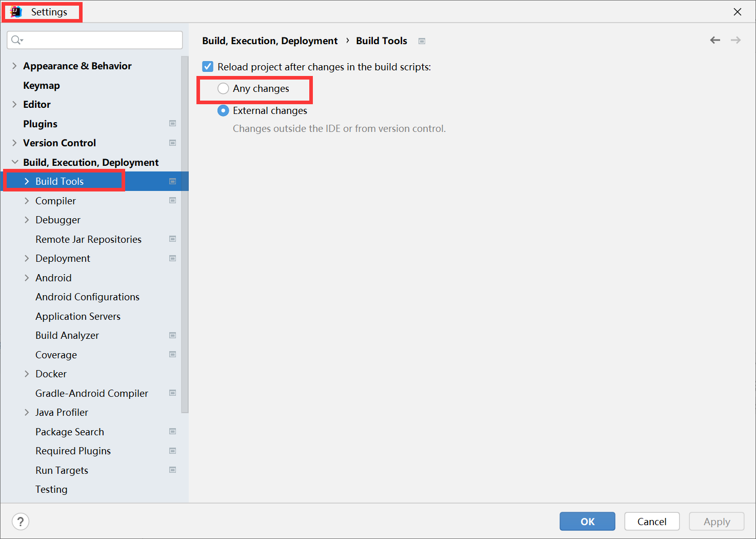Click the Java Profiler tree label
This screenshot has width=756, height=539.
62,412
